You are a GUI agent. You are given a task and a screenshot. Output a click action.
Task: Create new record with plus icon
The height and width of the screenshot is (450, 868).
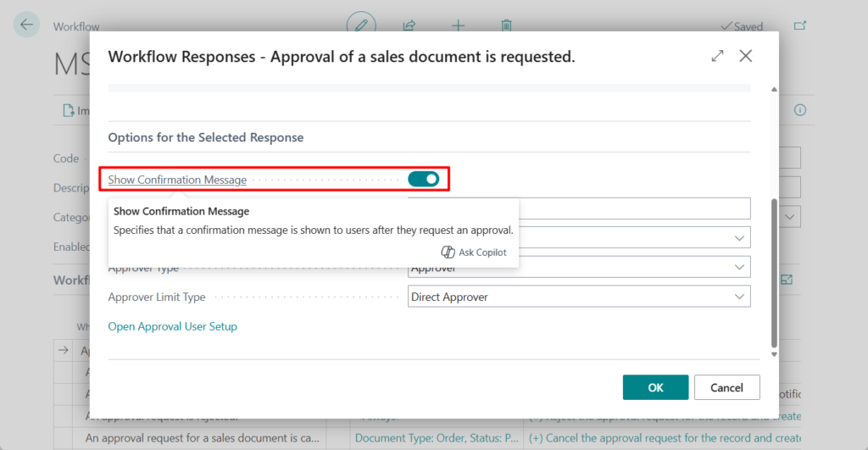click(x=458, y=25)
